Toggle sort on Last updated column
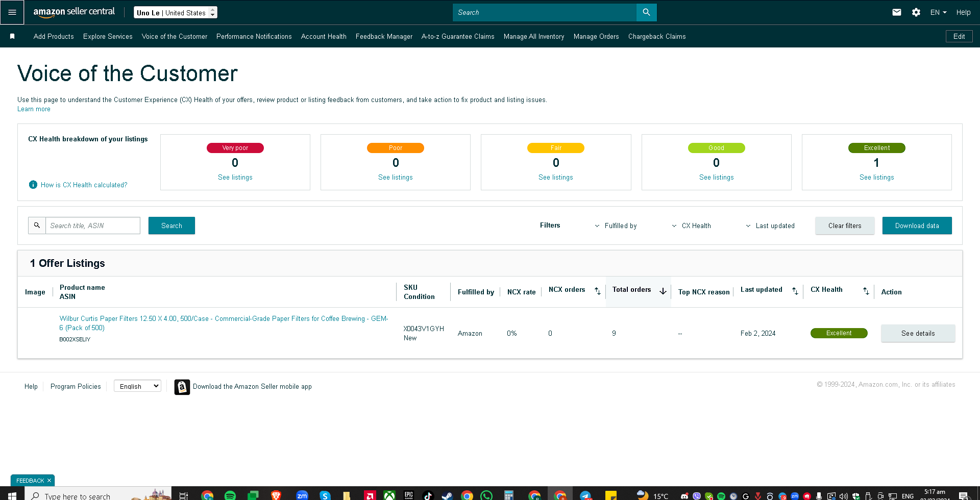This screenshot has width=980, height=500. tap(795, 291)
